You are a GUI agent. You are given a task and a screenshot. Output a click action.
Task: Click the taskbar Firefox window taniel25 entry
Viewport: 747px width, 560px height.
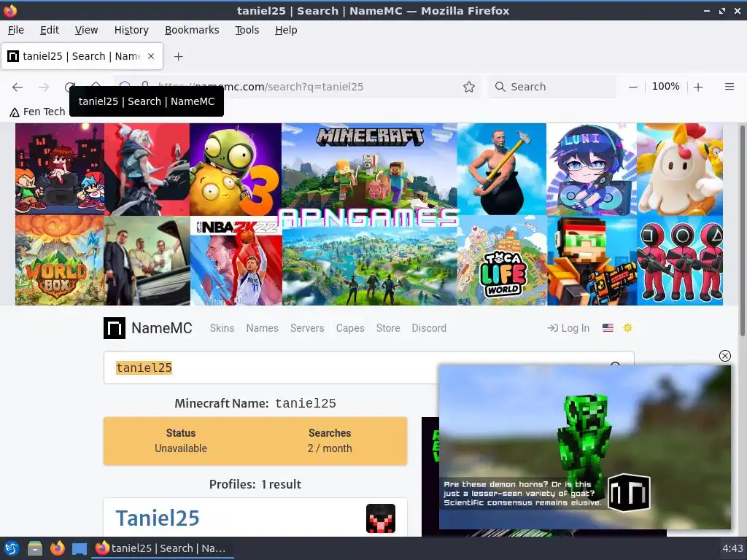click(x=162, y=548)
